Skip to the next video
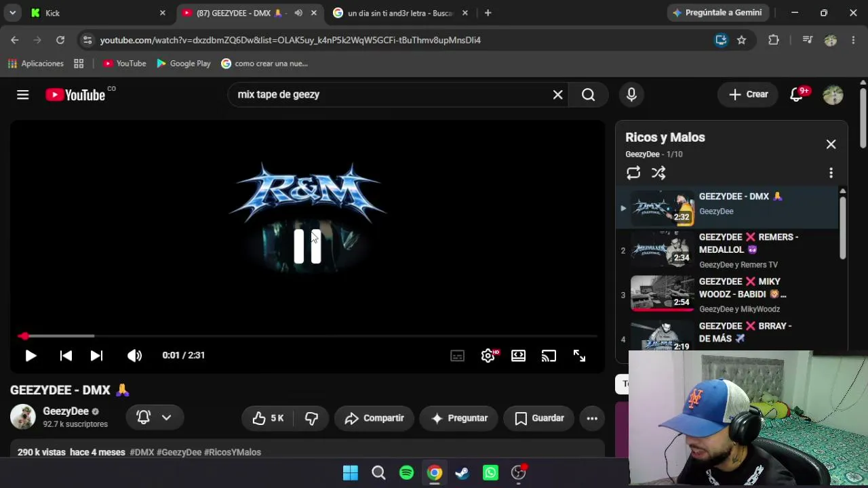The height and width of the screenshot is (488, 868). point(96,355)
